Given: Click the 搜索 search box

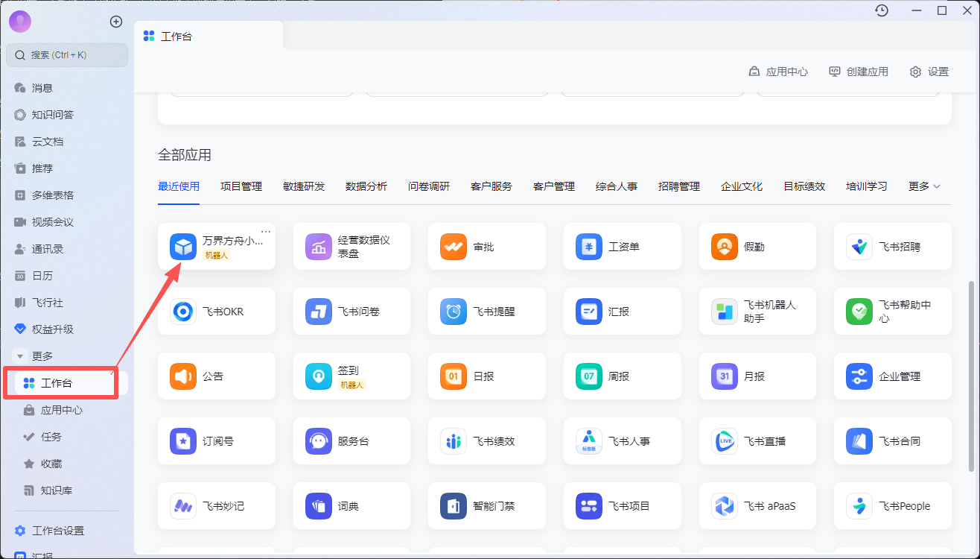Looking at the screenshot, I should tap(67, 55).
